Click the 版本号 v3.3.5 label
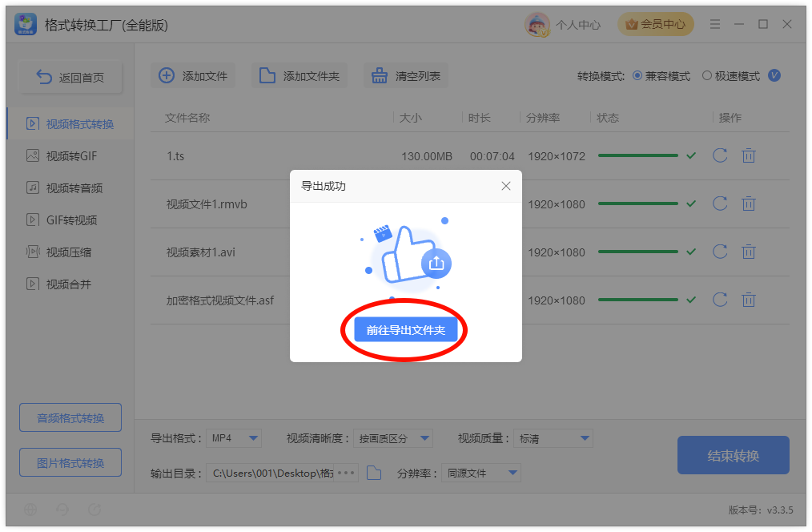812x532 pixels. 761,510
